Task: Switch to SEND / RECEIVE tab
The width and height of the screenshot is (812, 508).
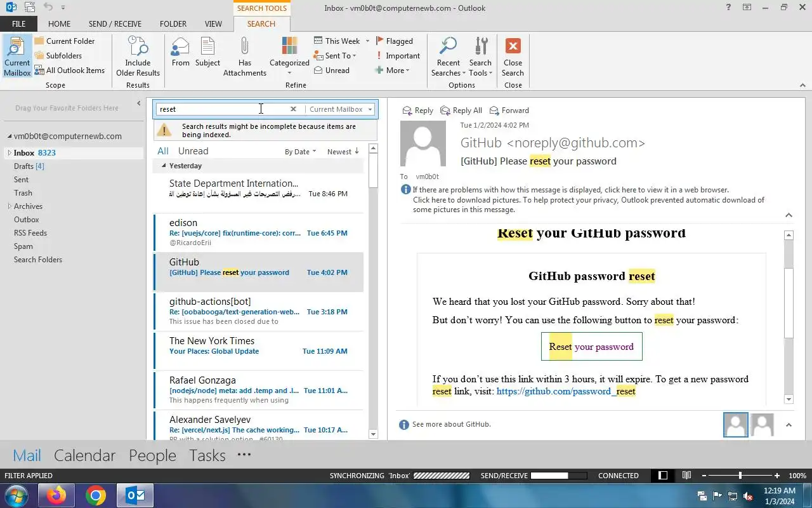Action: click(115, 24)
